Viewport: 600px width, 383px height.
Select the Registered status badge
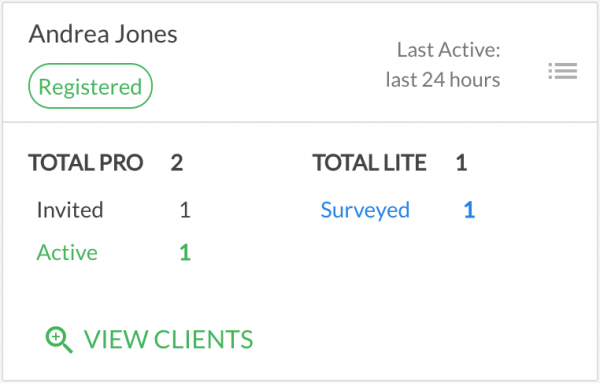click(x=90, y=86)
